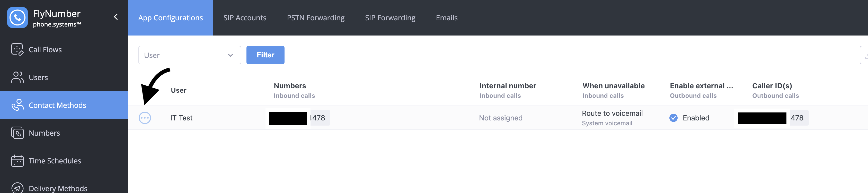Open the PSTN Forwarding tab
This screenshot has width=868, height=193.
point(315,18)
